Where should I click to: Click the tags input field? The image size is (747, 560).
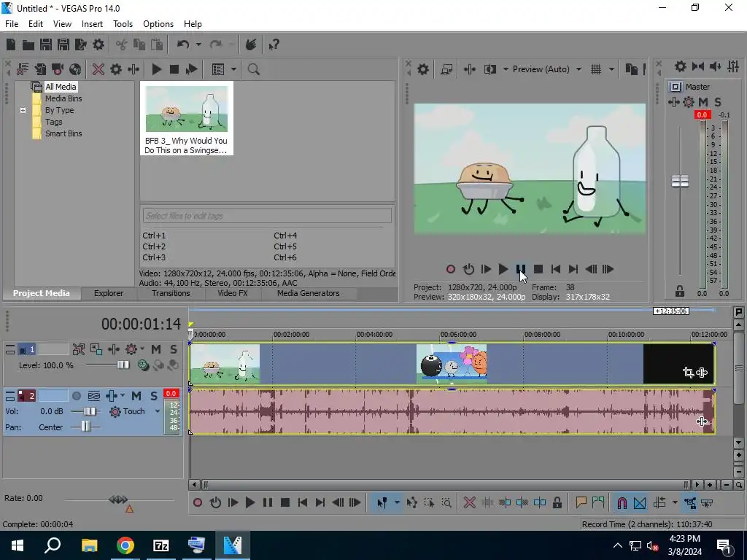point(267,216)
